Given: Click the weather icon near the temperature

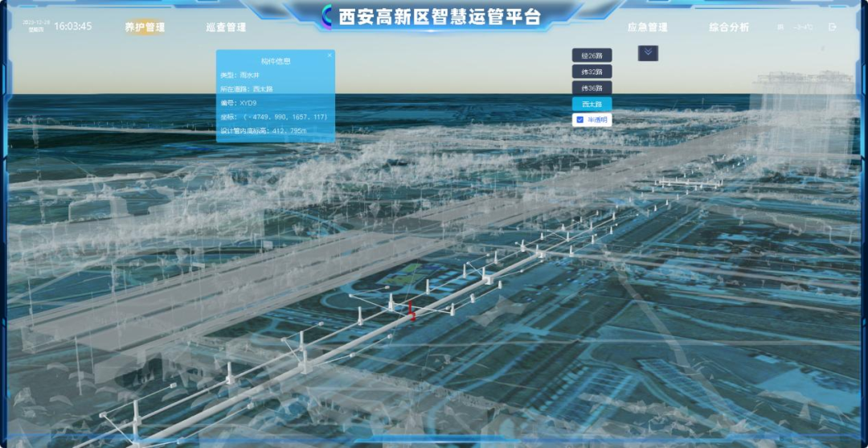Looking at the screenshot, I should [780, 27].
